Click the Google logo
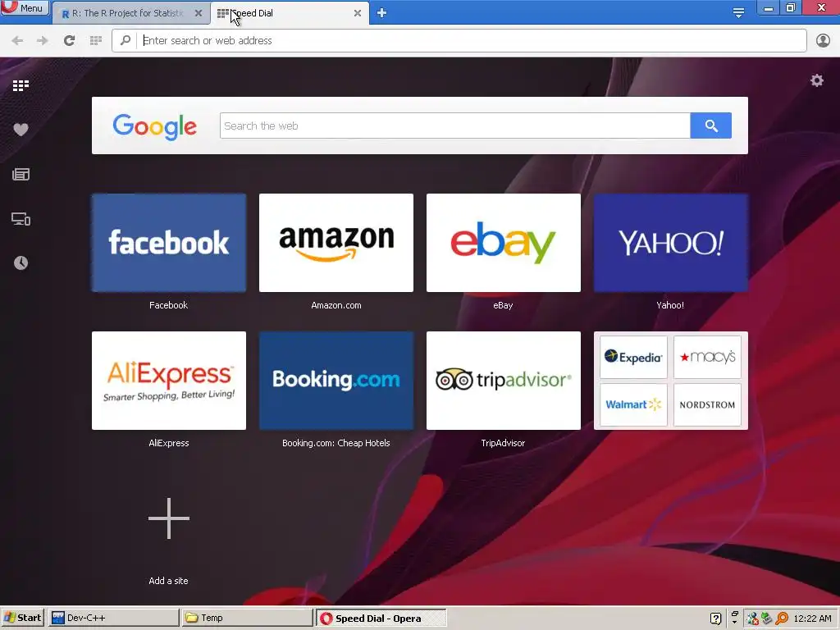 coord(155,126)
